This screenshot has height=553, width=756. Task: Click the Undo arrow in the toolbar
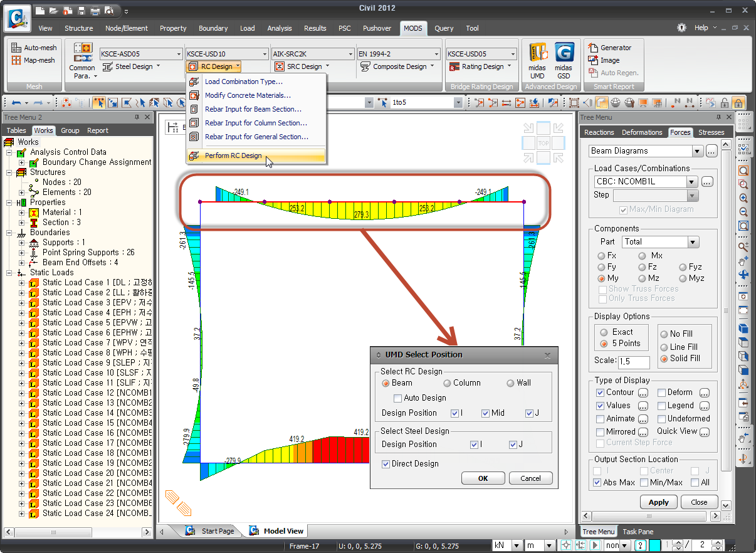click(16, 103)
